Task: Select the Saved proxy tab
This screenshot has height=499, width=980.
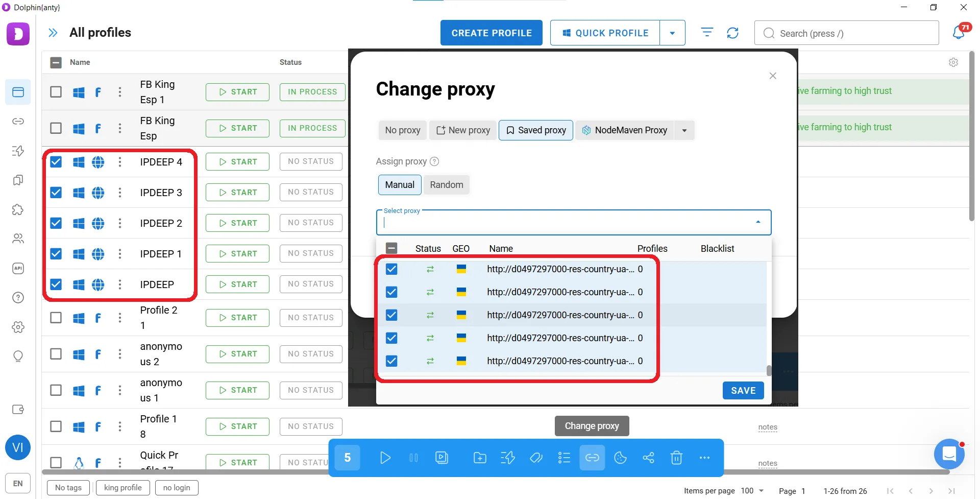Action: pos(536,130)
